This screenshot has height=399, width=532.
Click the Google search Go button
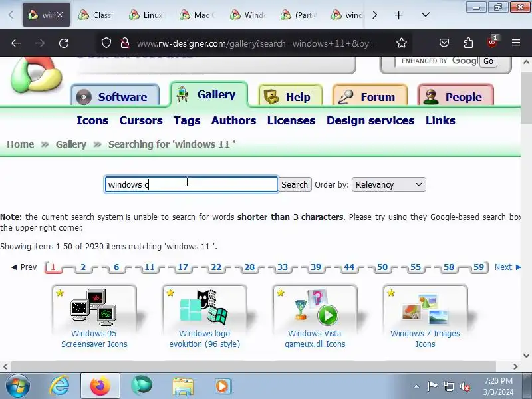(488, 61)
